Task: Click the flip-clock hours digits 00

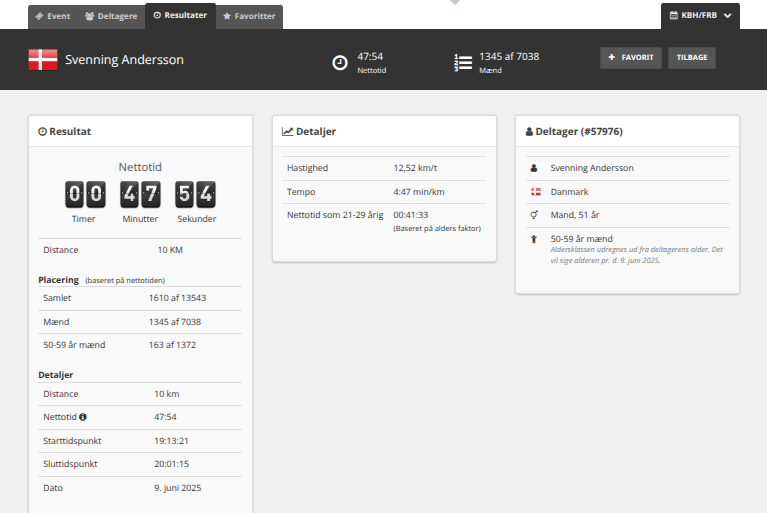Action: click(86, 194)
